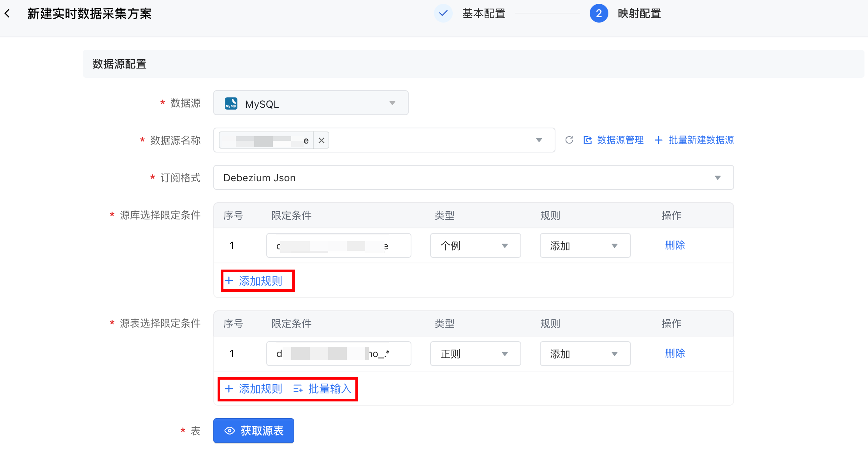
Task: Click the 获取源表 button
Action: 254,431
